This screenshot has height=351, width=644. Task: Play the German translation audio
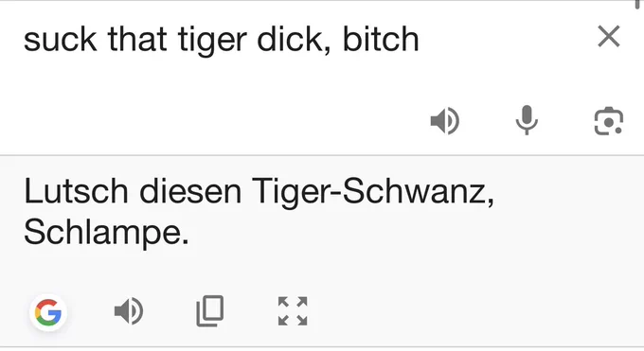click(x=129, y=311)
